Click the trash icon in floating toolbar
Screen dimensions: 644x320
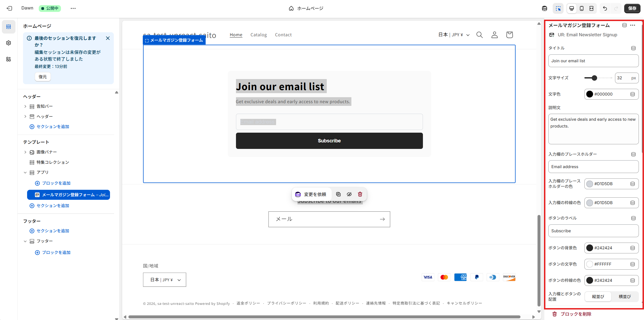pos(360,194)
